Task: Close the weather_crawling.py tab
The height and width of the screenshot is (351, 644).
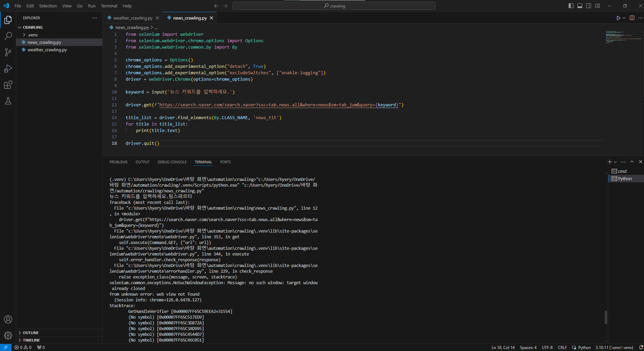Action: 157,18
